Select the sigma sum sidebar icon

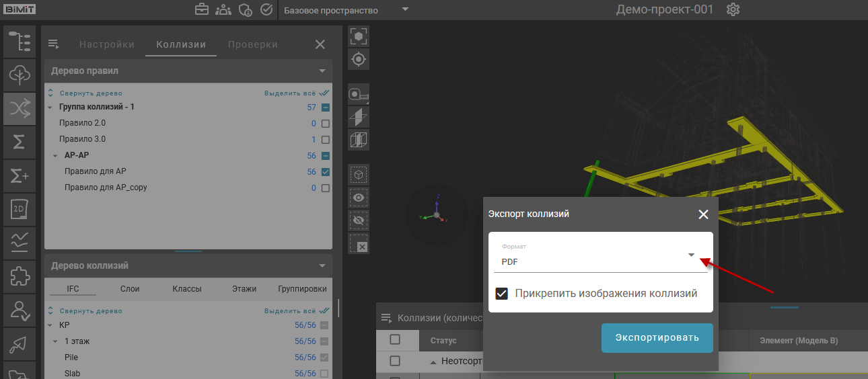[x=19, y=141]
